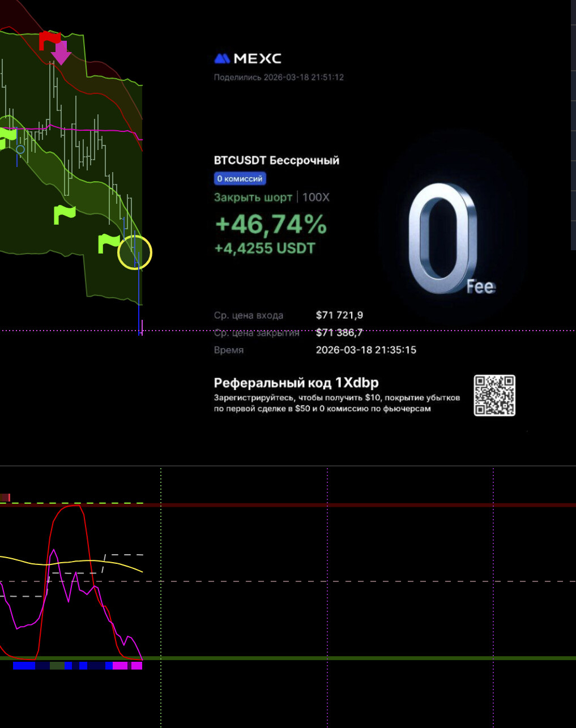Click green flag nearest the yellow circle

pyautogui.click(x=108, y=242)
